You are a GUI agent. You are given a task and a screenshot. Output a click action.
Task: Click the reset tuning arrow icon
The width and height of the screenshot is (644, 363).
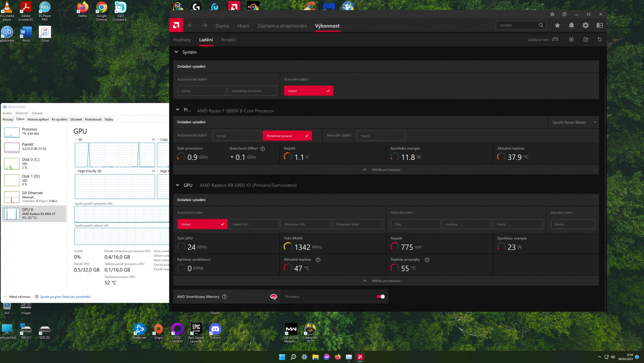599,39
